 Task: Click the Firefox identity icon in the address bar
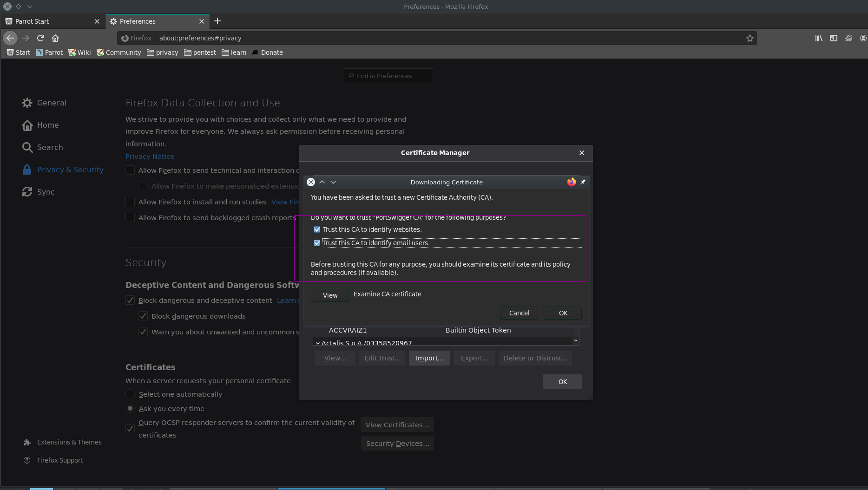136,38
